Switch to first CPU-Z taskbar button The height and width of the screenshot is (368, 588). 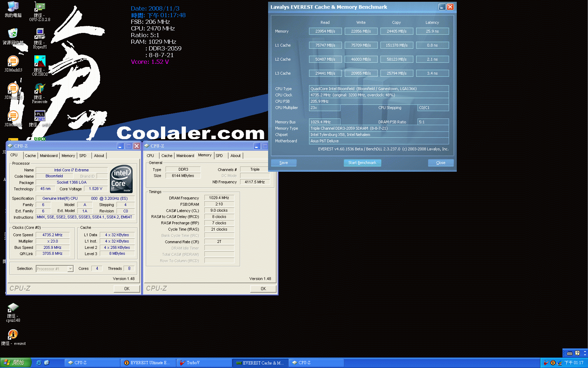[x=92, y=363]
